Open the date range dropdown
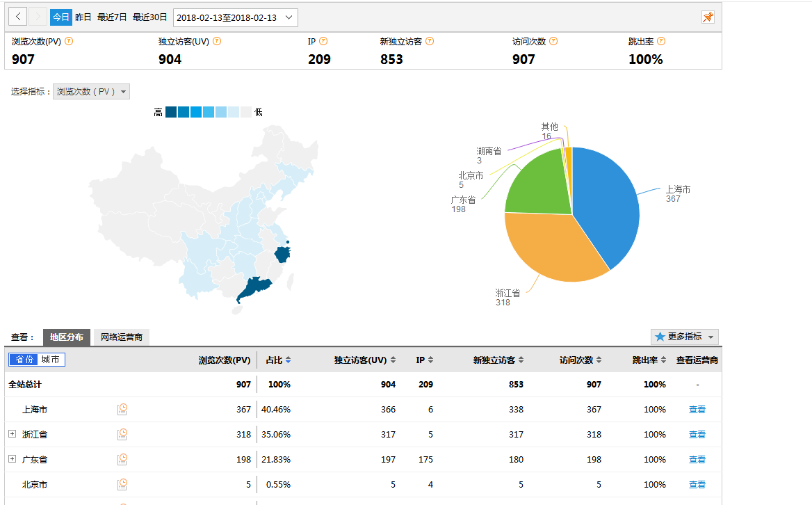This screenshot has width=812, height=505. coord(235,17)
